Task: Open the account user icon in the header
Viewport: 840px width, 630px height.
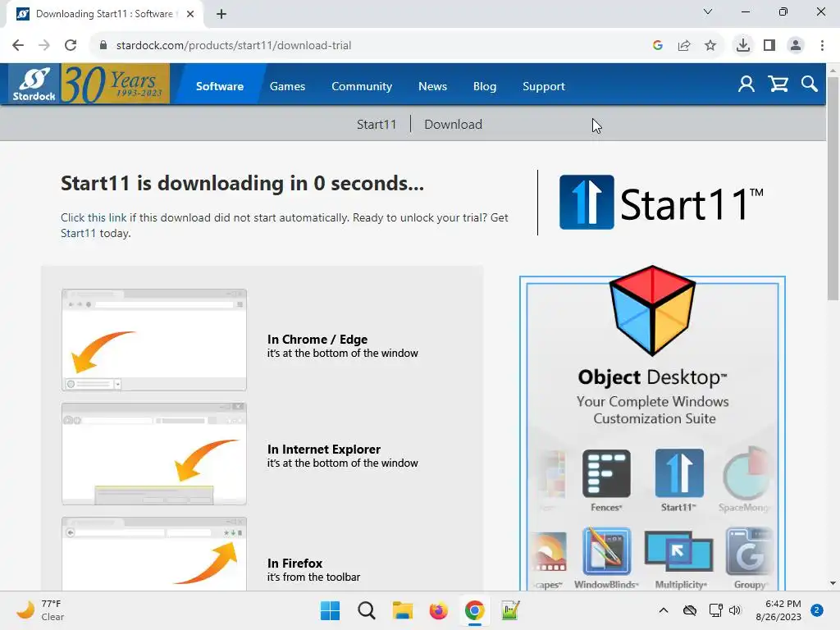Action: (x=746, y=84)
